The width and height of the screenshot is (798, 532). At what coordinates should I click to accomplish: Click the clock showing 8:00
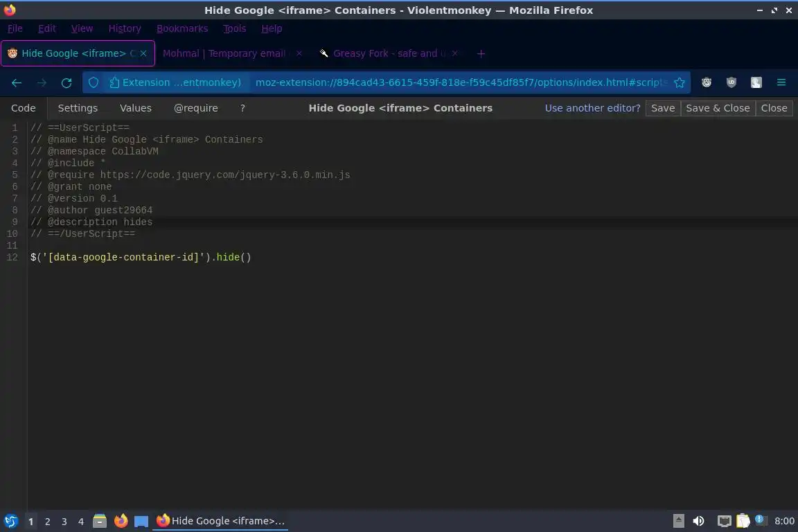(783, 521)
